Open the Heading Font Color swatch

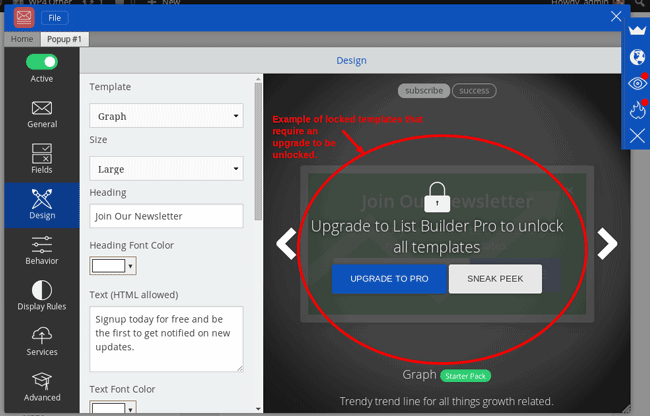108,266
